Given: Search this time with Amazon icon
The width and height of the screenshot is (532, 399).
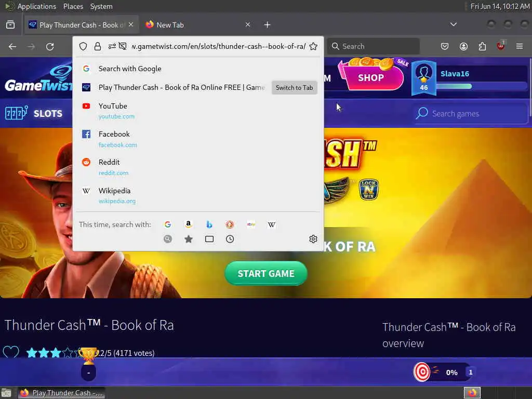Looking at the screenshot, I should tap(188, 224).
